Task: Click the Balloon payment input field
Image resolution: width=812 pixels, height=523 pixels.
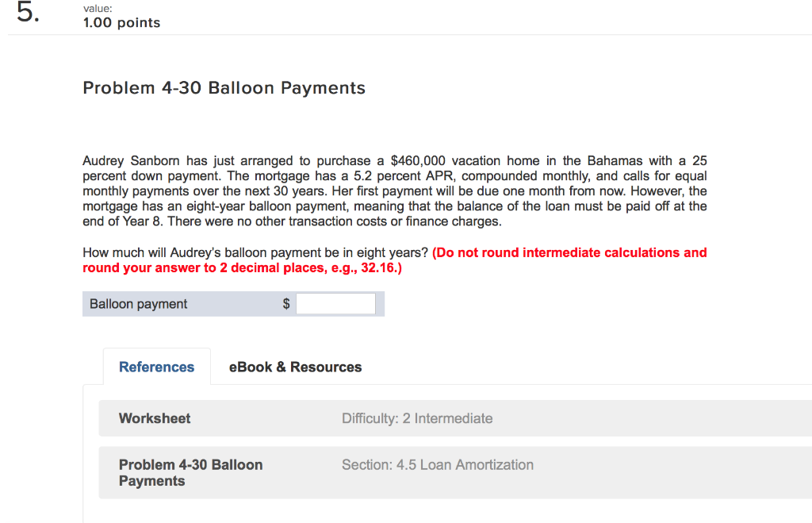Action: pyautogui.click(x=335, y=303)
